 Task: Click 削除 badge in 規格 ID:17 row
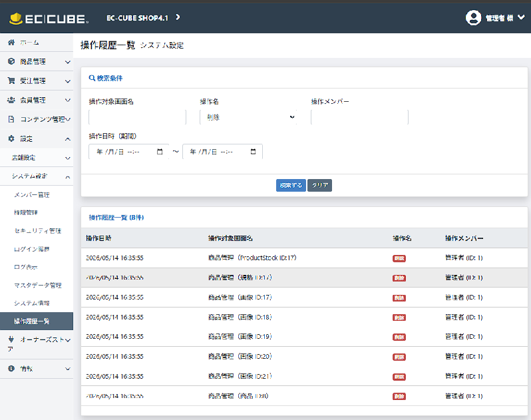click(399, 278)
